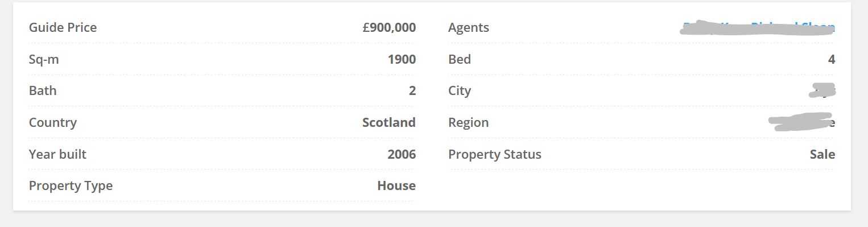Select the £900,000 price value

click(389, 27)
